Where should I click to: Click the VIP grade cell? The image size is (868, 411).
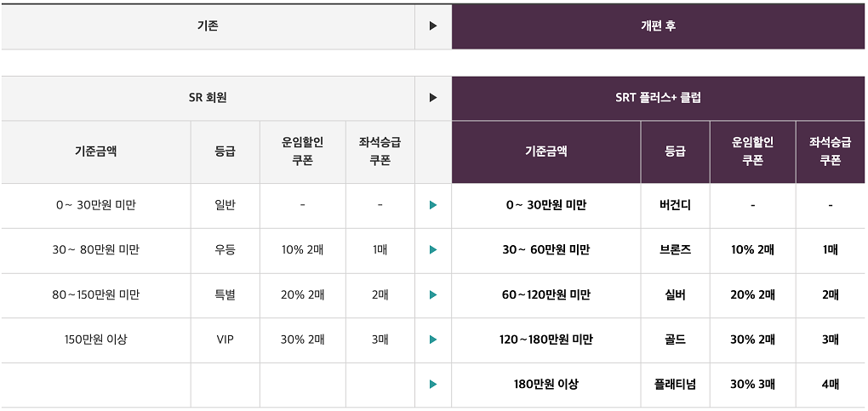(x=226, y=340)
